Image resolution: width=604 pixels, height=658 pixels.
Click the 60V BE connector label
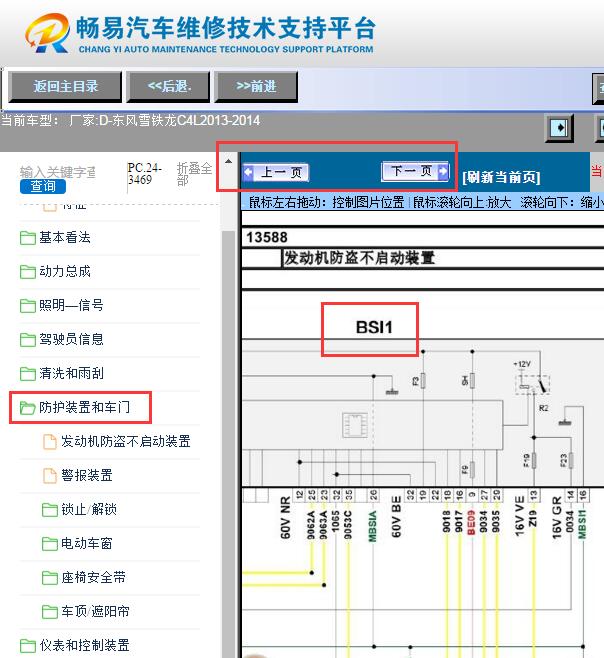[396, 517]
